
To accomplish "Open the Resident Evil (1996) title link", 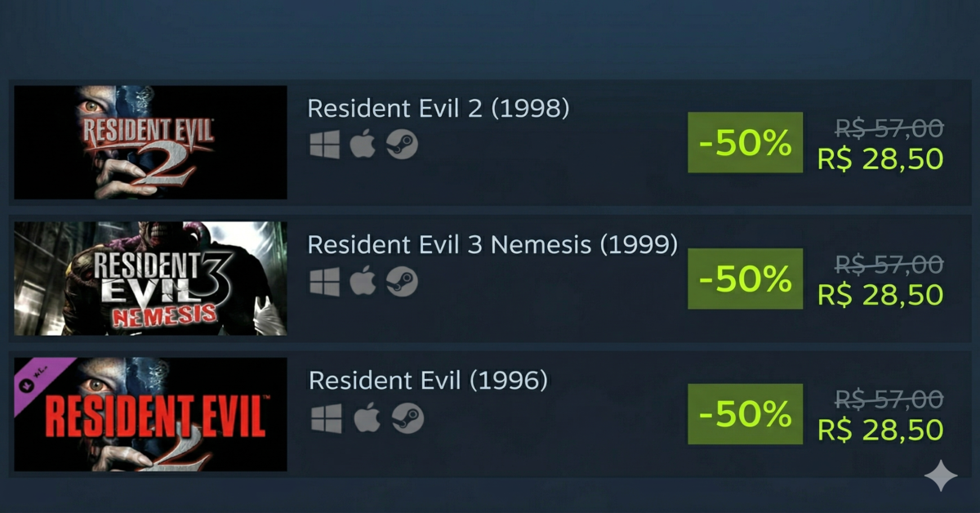I will pyautogui.click(x=428, y=381).
